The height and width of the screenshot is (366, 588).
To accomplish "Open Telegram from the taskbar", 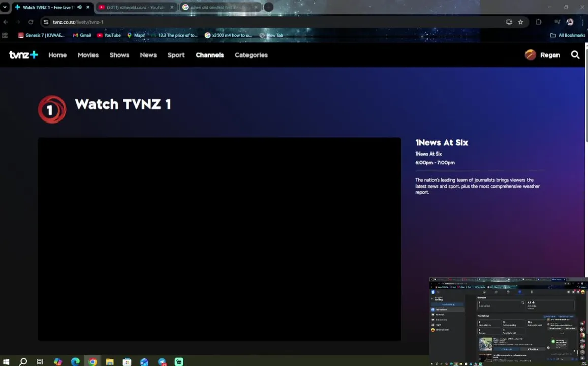I will [x=162, y=361].
